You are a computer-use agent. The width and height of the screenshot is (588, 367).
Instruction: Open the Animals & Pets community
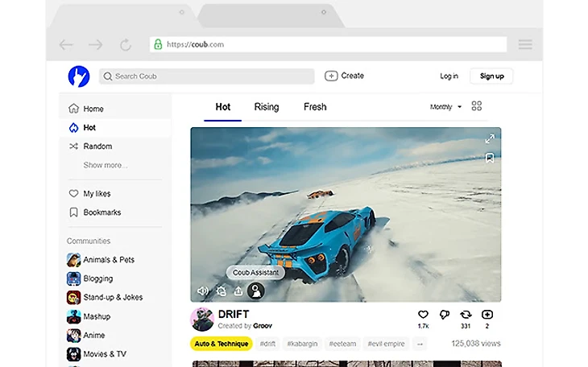click(x=108, y=260)
